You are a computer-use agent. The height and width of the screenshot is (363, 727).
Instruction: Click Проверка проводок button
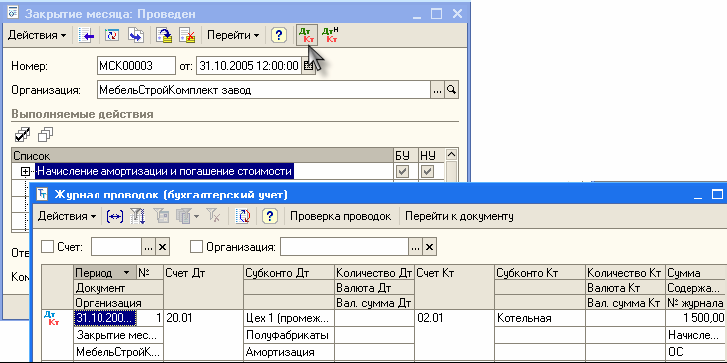pyautogui.click(x=341, y=217)
